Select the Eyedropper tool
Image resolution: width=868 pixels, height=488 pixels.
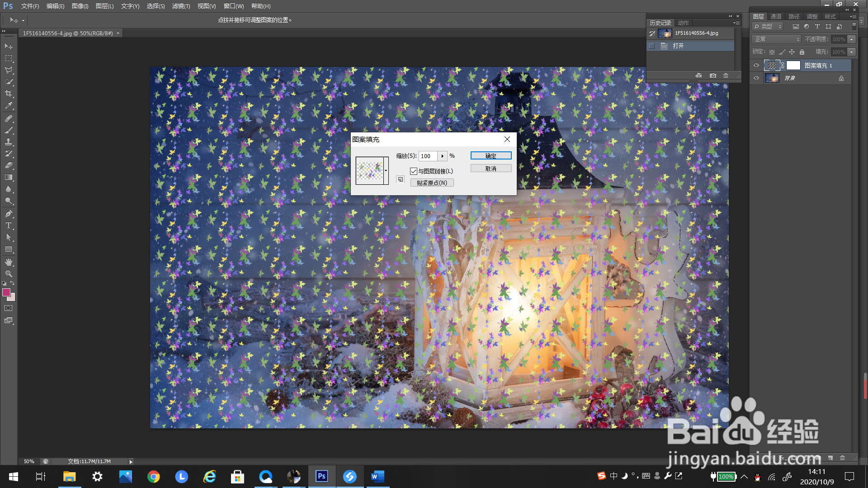coord(9,106)
